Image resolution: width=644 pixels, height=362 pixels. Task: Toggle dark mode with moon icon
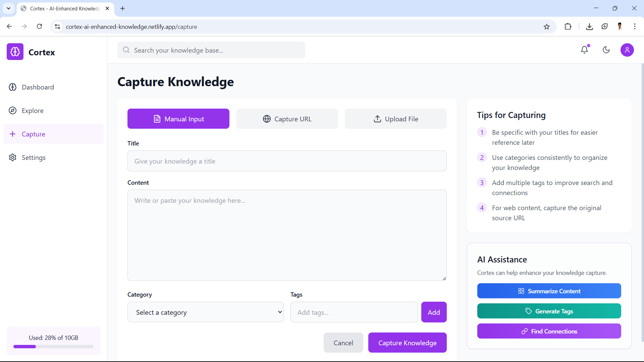coord(606,50)
